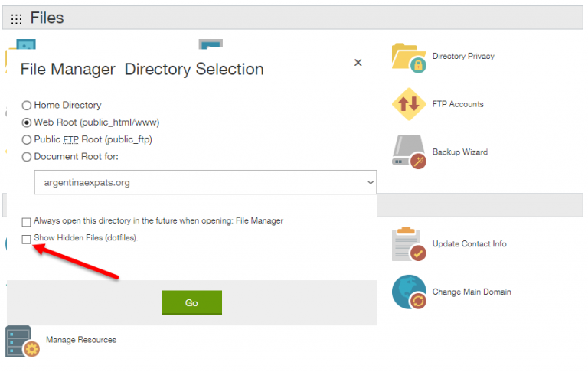Check Always open this directory checkbox
The height and width of the screenshot is (372, 588).
point(26,222)
